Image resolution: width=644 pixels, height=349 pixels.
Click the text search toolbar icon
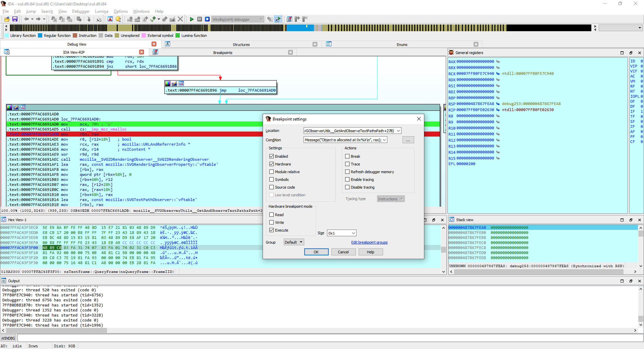[62, 19]
